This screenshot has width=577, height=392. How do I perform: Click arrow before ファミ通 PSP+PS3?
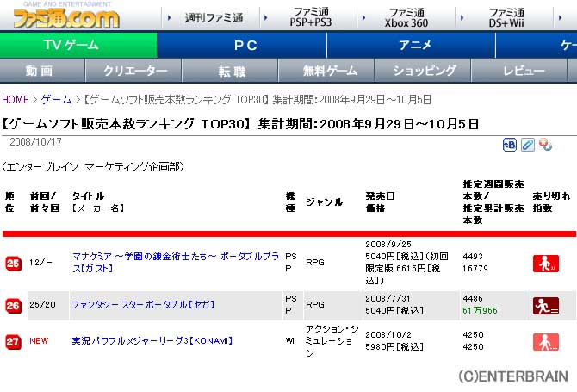266,17
